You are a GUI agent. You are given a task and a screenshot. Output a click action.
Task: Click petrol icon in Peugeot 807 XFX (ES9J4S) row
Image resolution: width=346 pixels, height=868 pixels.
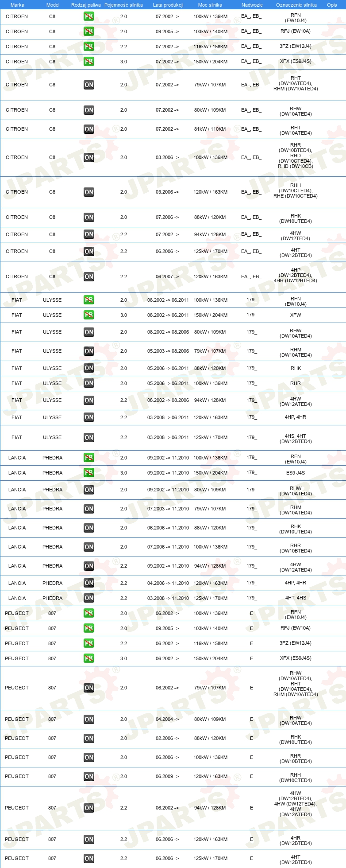pos(89,658)
